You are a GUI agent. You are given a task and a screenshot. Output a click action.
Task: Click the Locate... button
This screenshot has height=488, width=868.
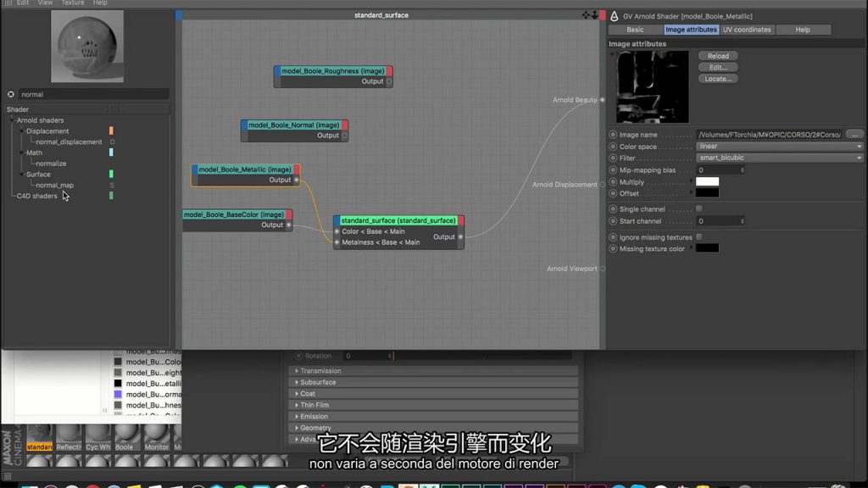[x=718, y=79]
